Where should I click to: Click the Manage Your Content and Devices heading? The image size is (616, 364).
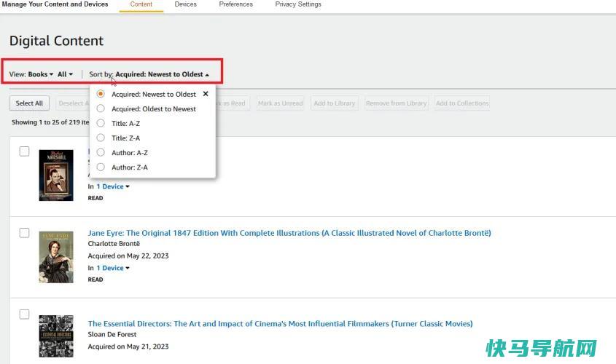pyautogui.click(x=55, y=4)
